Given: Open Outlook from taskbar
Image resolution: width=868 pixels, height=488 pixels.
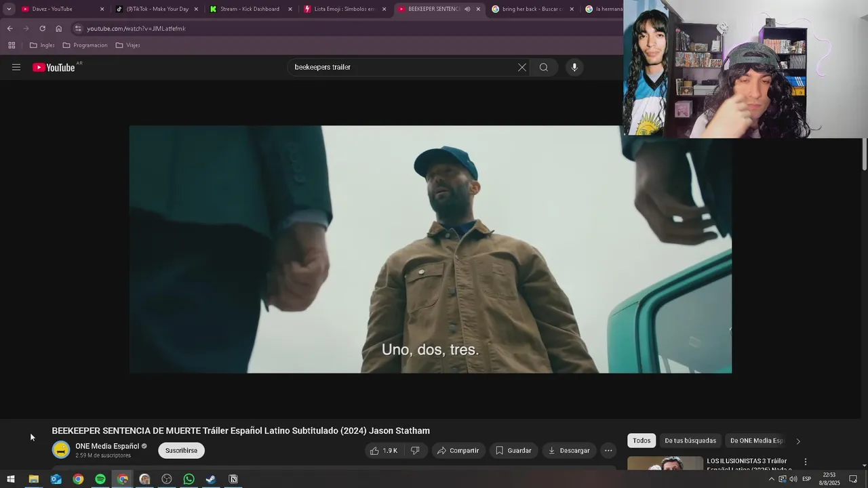Looking at the screenshot, I should point(56,479).
